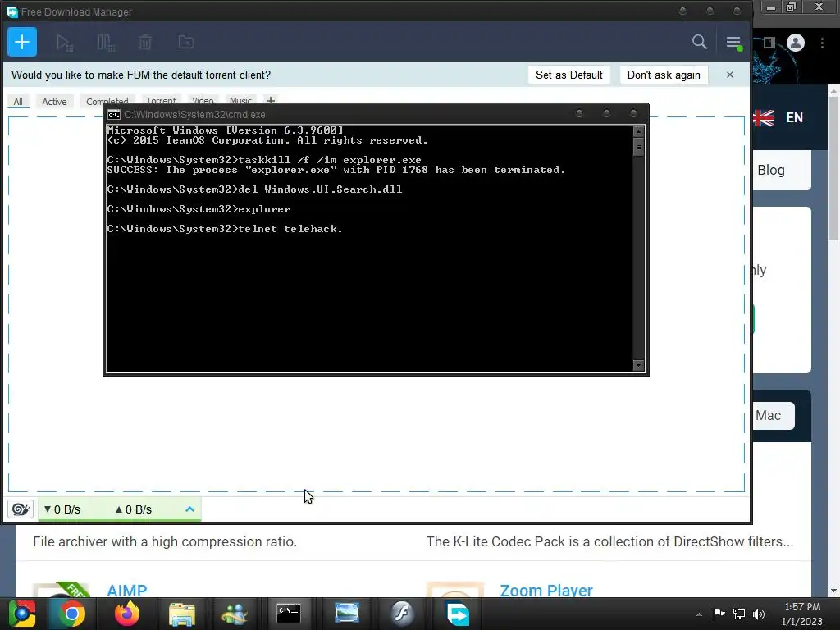The image size is (840, 630).
Task: Open the Zoom Player link
Action: click(546, 591)
